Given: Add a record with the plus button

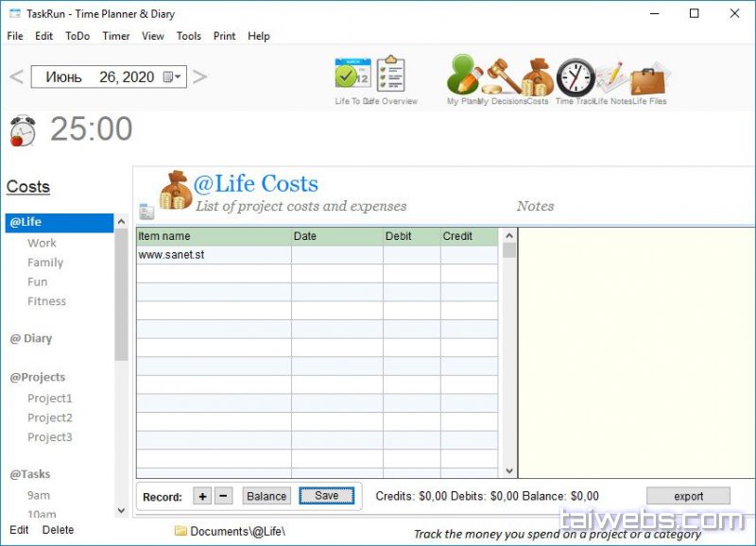Looking at the screenshot, I should (202, 496).
